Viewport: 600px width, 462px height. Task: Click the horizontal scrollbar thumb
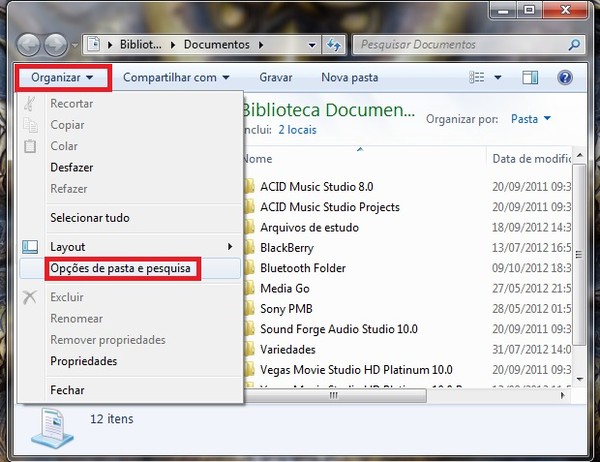tap(334, 395)
